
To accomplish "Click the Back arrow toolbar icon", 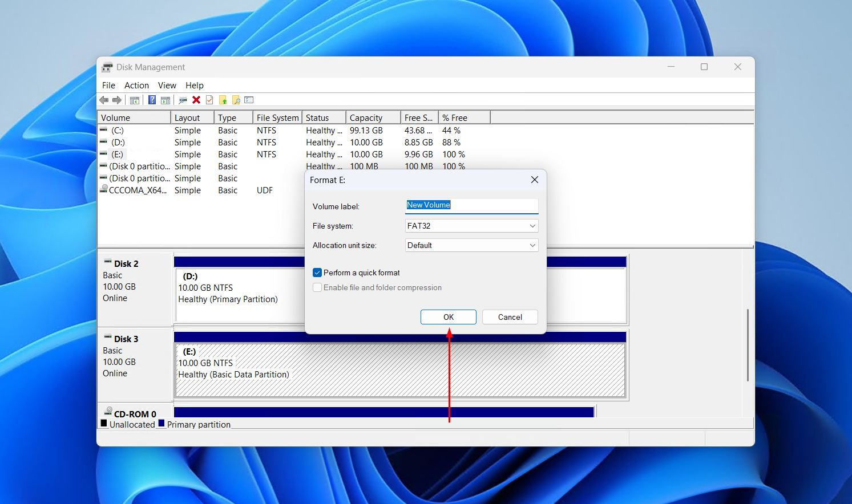I will (104, 100).
